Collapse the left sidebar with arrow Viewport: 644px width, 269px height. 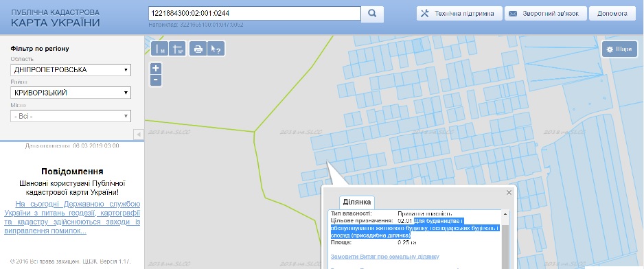pos(139,134)
